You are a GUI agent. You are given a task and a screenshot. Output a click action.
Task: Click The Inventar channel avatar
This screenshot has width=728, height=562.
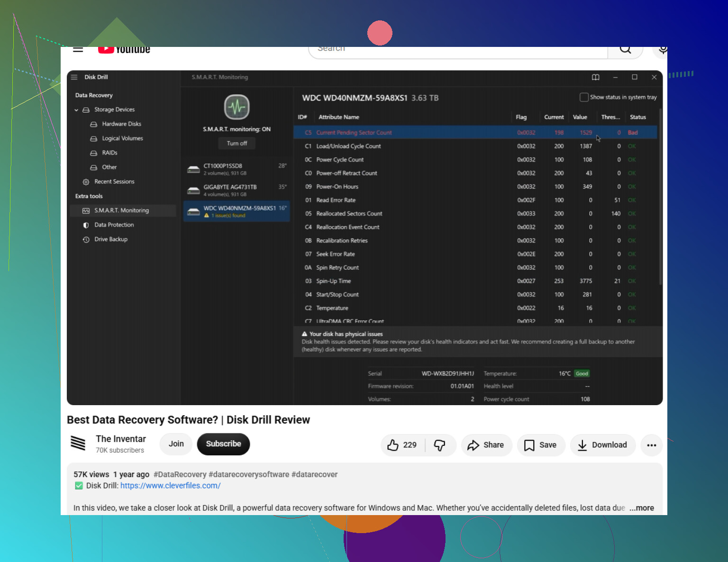tap(78, 443)
